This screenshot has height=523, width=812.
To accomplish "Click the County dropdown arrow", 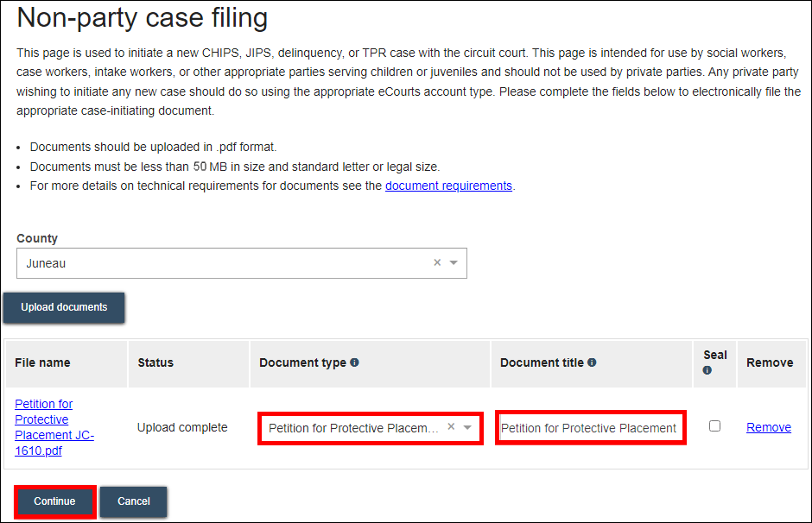I will point(454,262).
